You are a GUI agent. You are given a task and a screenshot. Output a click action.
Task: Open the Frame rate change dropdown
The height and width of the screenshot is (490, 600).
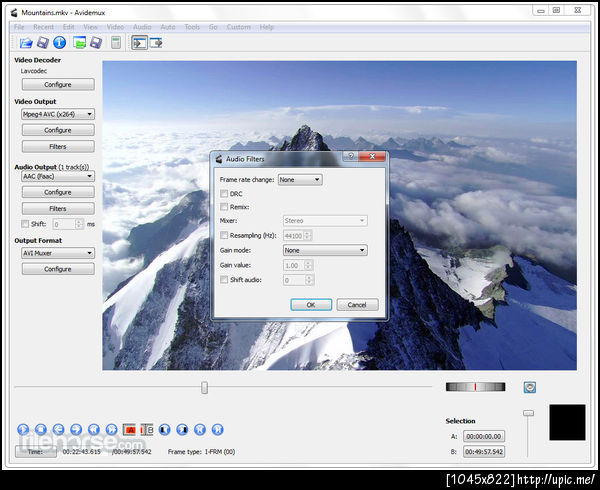pyautogui.click(x=300, y=179)
